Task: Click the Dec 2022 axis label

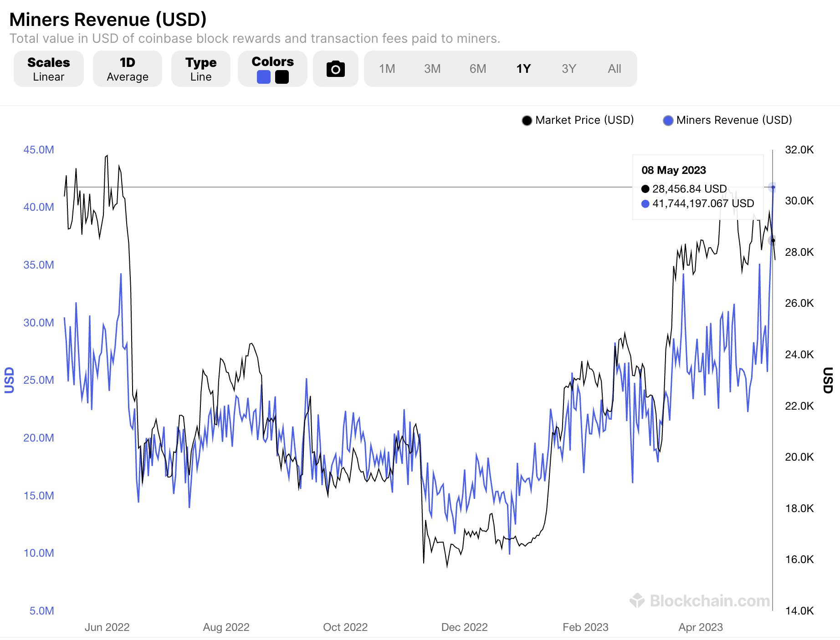Action: point(464,627)
